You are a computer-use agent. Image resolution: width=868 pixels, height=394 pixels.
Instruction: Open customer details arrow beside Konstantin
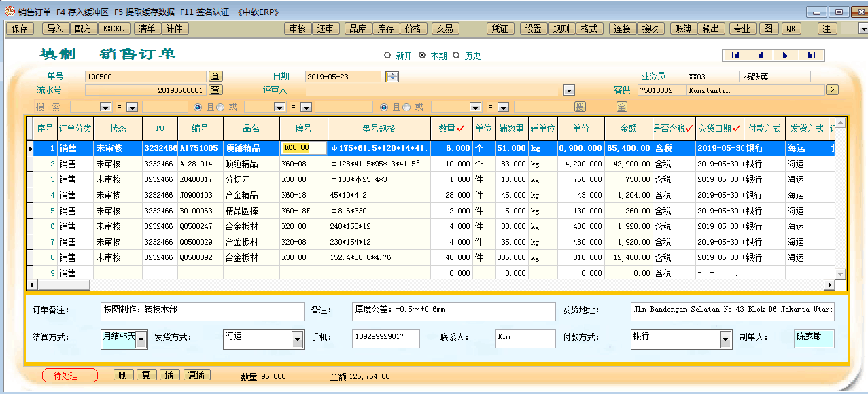[833, 90]
